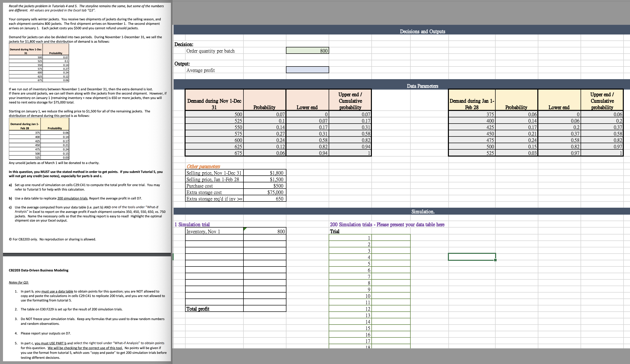
Task: Click the 1 Simulation trial purple heading
Action: [x=192, y=225]
